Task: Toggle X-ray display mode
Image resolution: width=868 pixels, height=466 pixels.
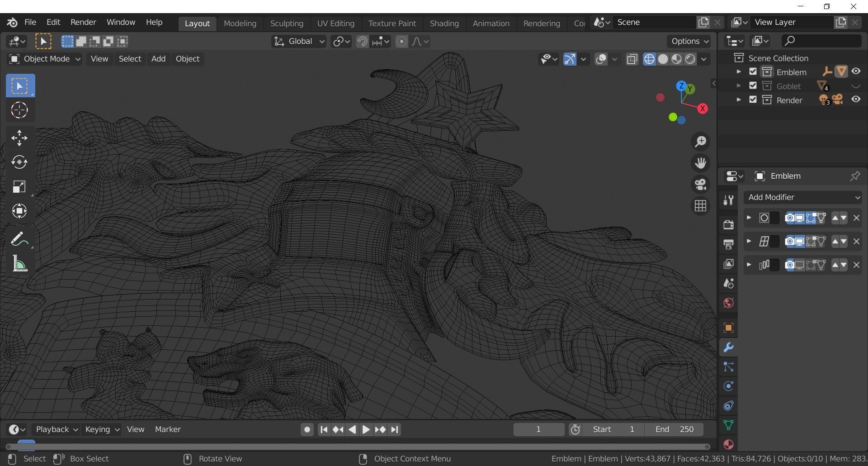Action: click(632, 59)
